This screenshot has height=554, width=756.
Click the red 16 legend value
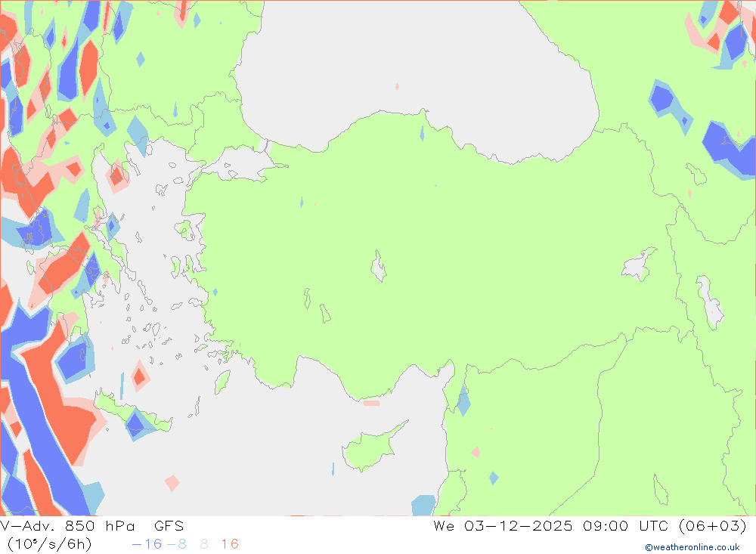coord(230,544)
